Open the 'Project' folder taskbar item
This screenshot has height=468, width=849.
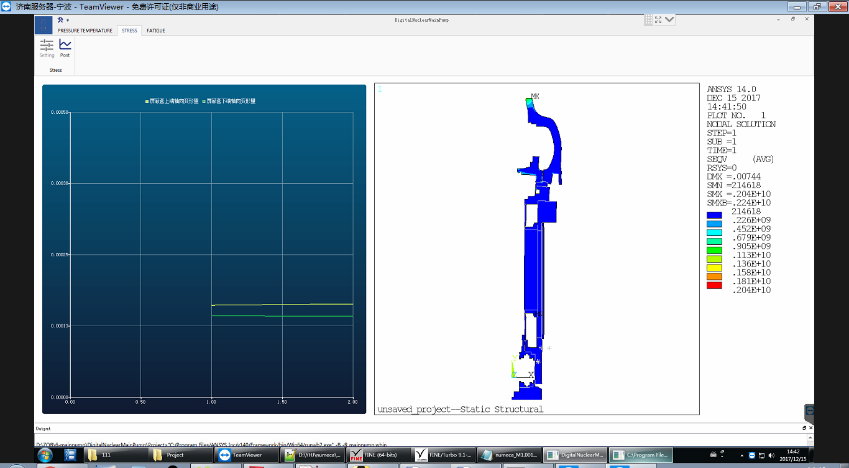(178, 455)
